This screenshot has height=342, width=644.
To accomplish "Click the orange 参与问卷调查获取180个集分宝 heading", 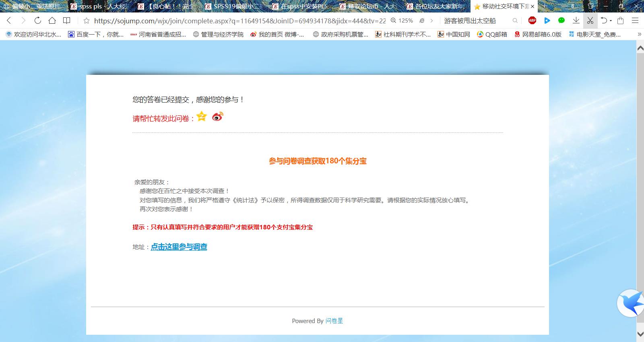I will click(x=318, y=161).
